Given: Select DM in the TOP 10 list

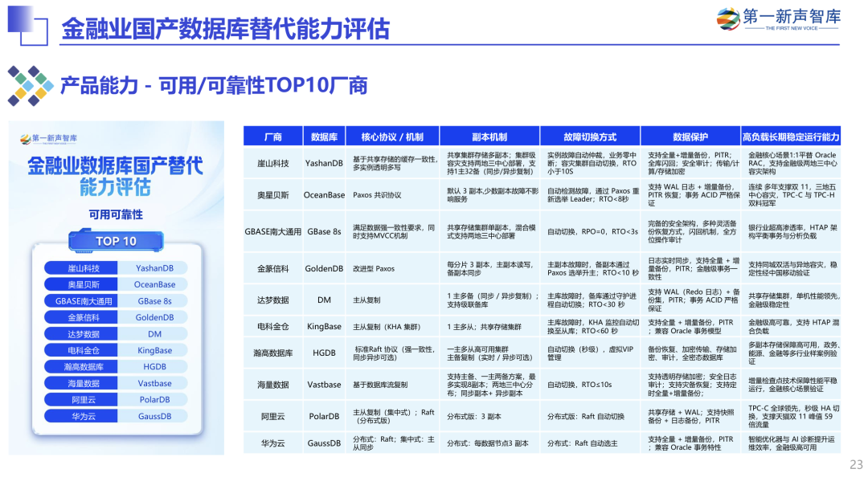Looking at the screenshot, I should click(154, 334).
